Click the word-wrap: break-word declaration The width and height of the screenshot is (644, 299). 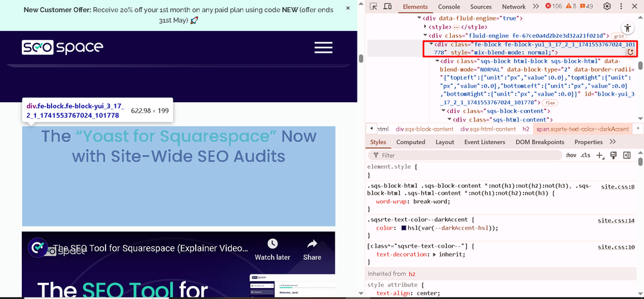[x=413, y=202]
